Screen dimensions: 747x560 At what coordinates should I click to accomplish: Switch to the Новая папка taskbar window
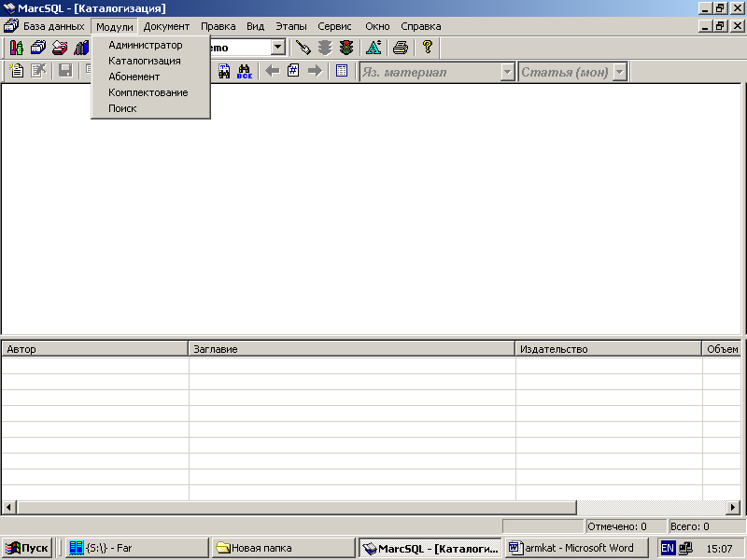(284, 548)
